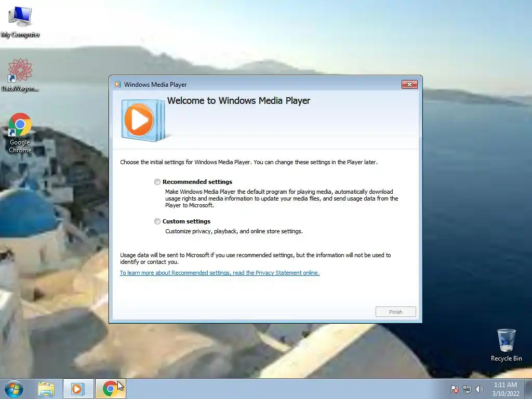Select the DataWagon desktop shortcut

(20, 75)
